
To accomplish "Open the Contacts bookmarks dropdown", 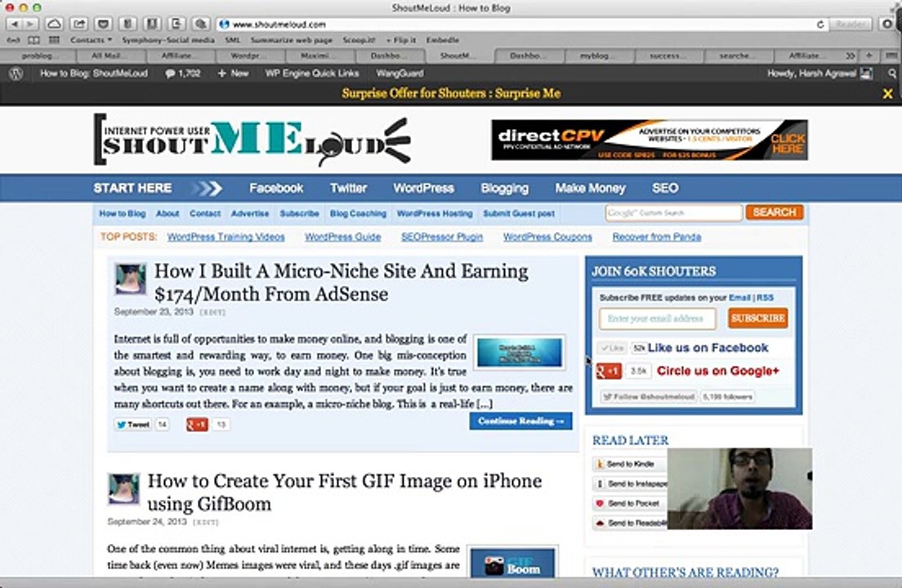I will click(x=91, y=40).
